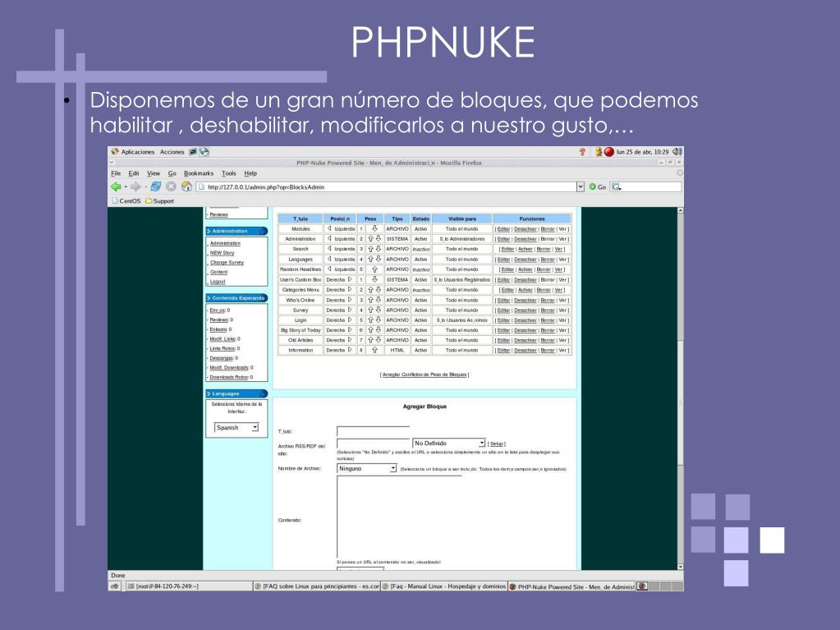This screenshot has width=840, height=630.
Task: Open the Go menu
Action: point(172,173)
